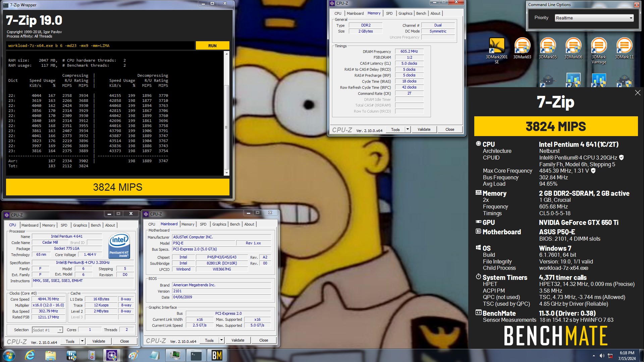The height and width of the screenshot is (362, 644).
Task: Click the mainboard Model field P5Q-E
Action: click(x=204, y=243)
